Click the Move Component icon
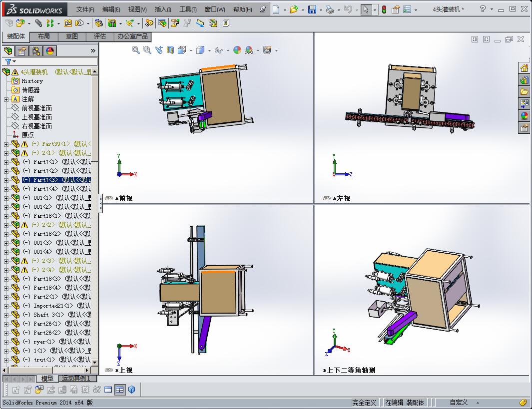 80,23
